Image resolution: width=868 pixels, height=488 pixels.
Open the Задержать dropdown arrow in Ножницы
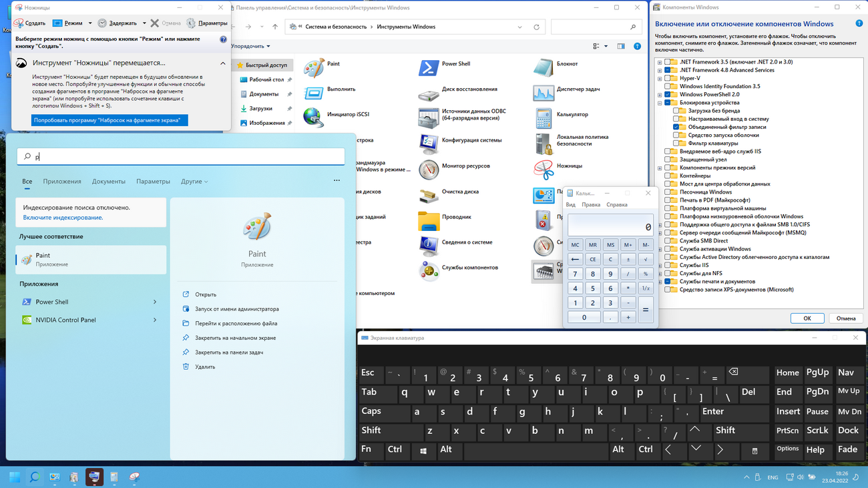coord(144,23)
